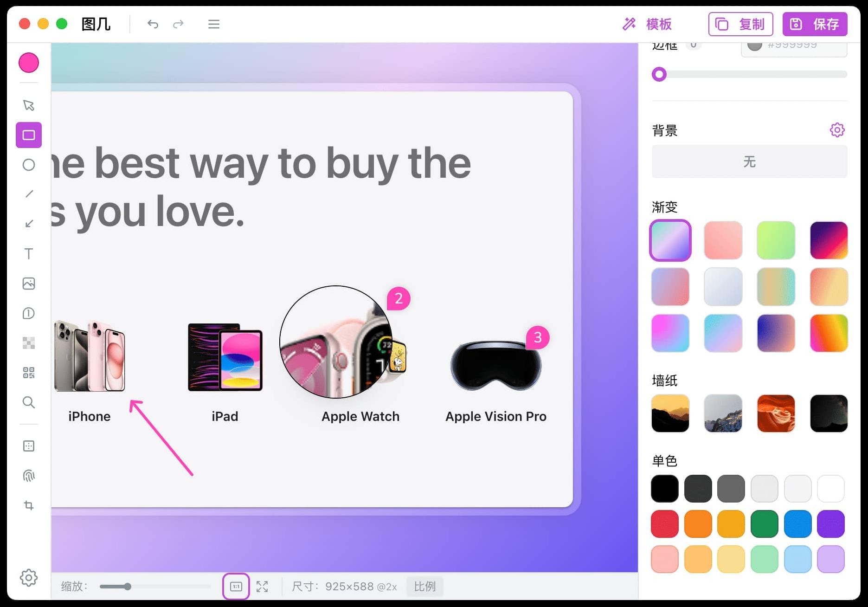This screenshot has width=868, height=607.
Task: Click the dotted grid square tool
Action: (29, 446)
